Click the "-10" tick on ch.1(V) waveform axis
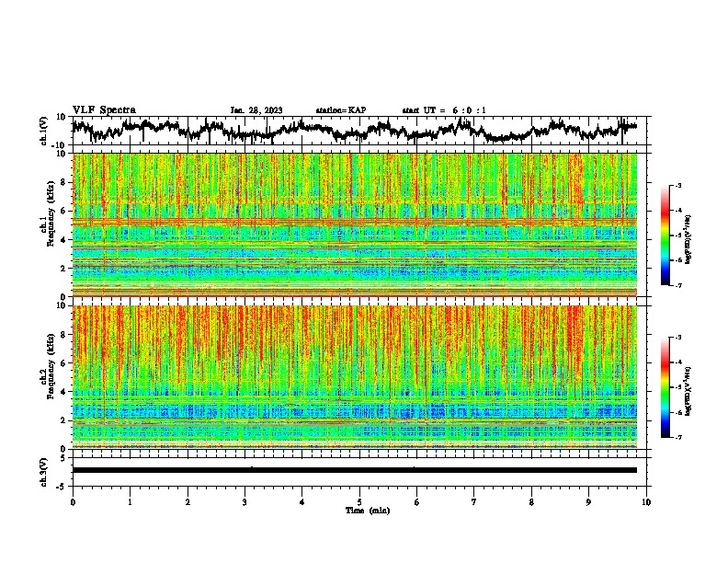This screenshot has width=728, height=563. [60, 145]
